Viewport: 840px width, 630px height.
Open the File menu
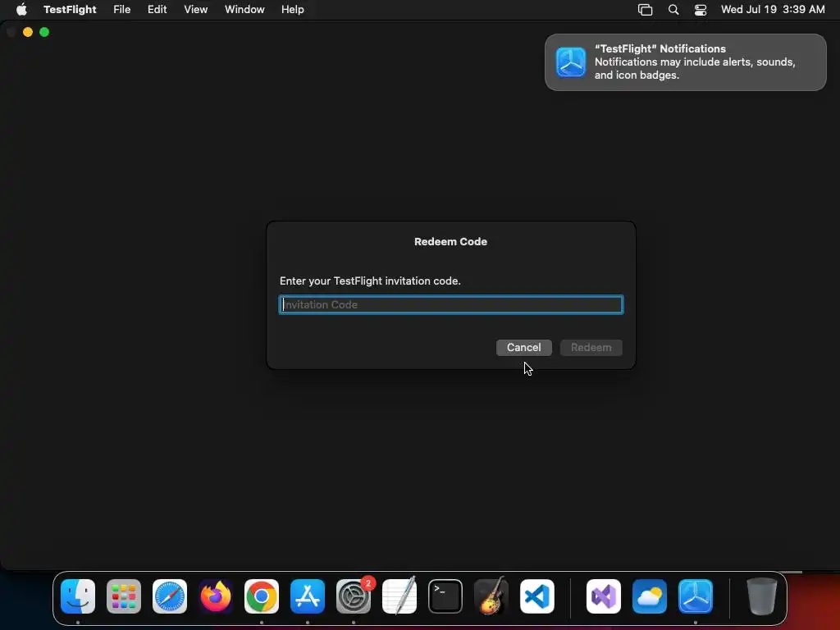122,10
